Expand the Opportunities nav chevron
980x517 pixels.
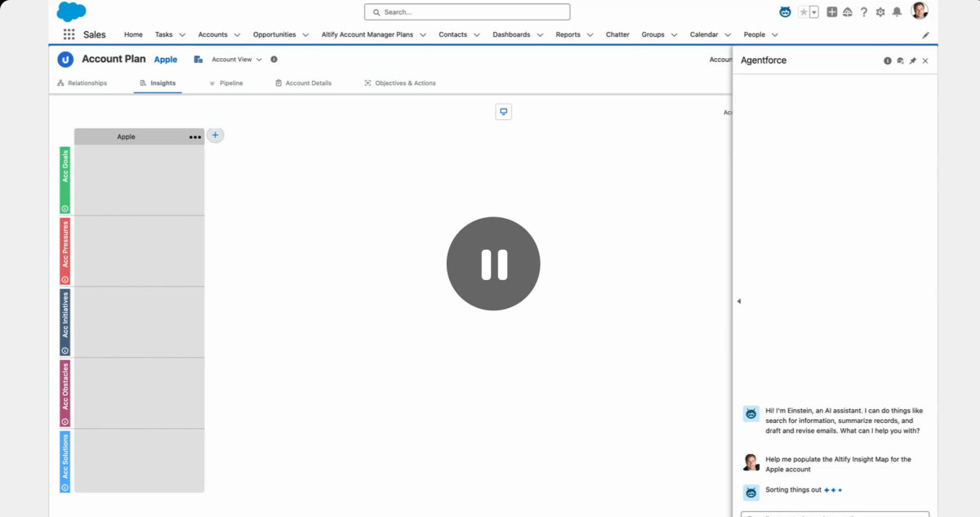(x=305, y=35)
